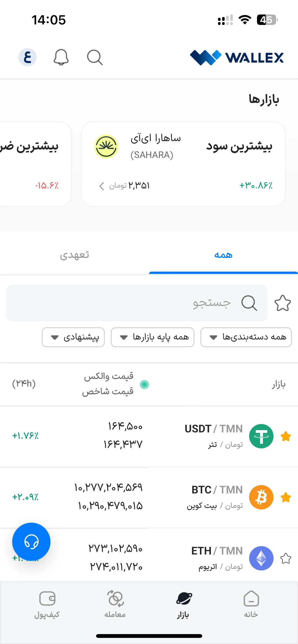Open the blue headset support chat
Screen dimensions: 298x644
(x=31, y=542)
